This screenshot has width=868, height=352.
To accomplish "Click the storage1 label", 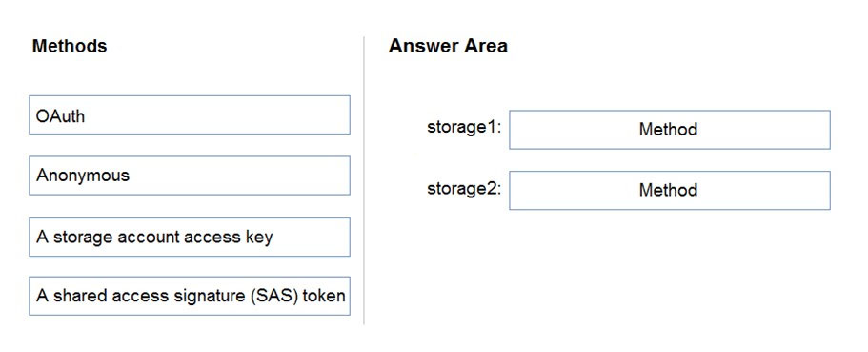I will (x=464, y=128).
